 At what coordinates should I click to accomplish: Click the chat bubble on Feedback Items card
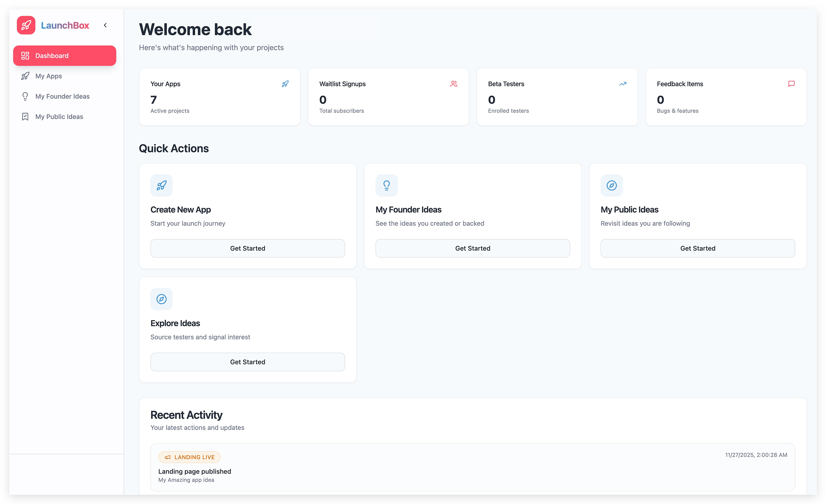[x=791, y=84]
